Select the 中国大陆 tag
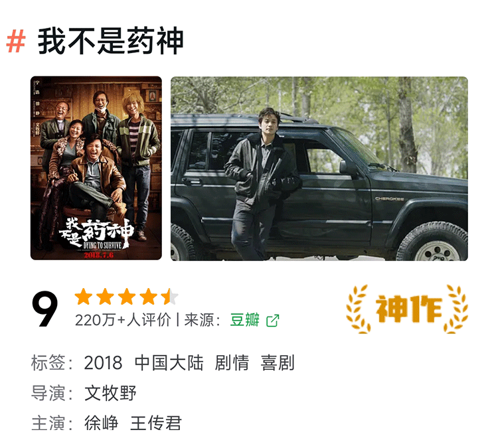 169,362
